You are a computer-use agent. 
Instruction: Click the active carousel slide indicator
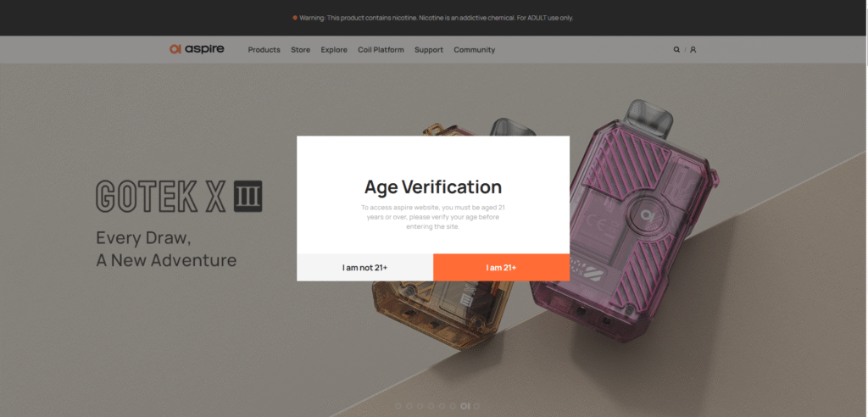point(465,406)
